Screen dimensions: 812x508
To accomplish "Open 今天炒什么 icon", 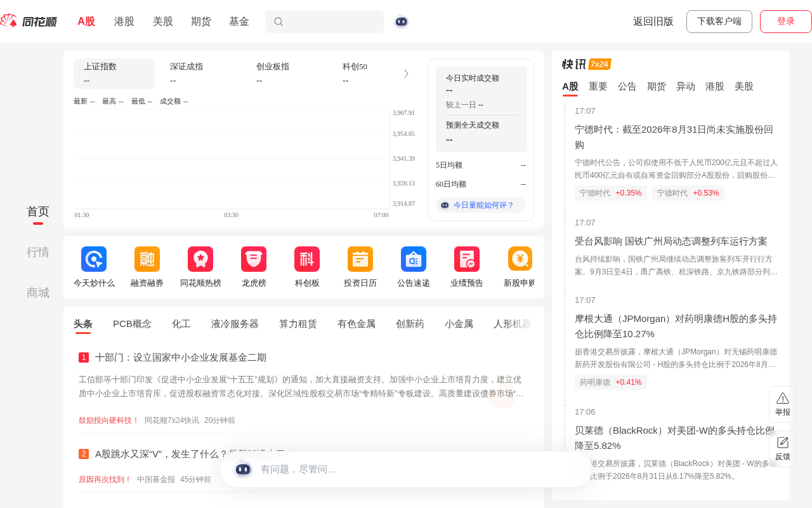I will tap(94, 259).
